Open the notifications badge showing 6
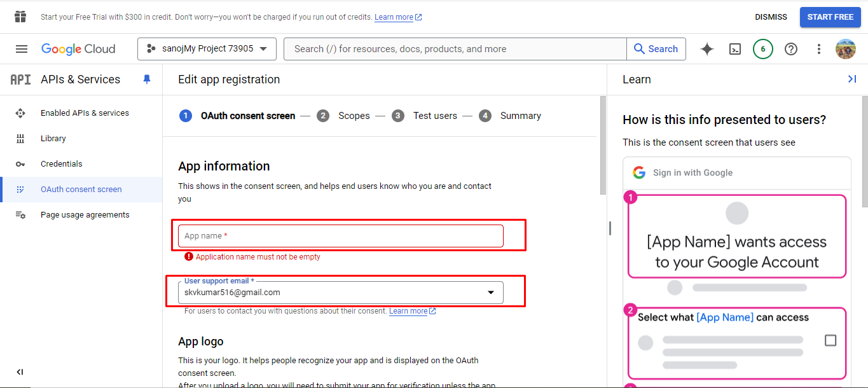The width and height of the screenshot is (868, 388). [x=763, y=49]
